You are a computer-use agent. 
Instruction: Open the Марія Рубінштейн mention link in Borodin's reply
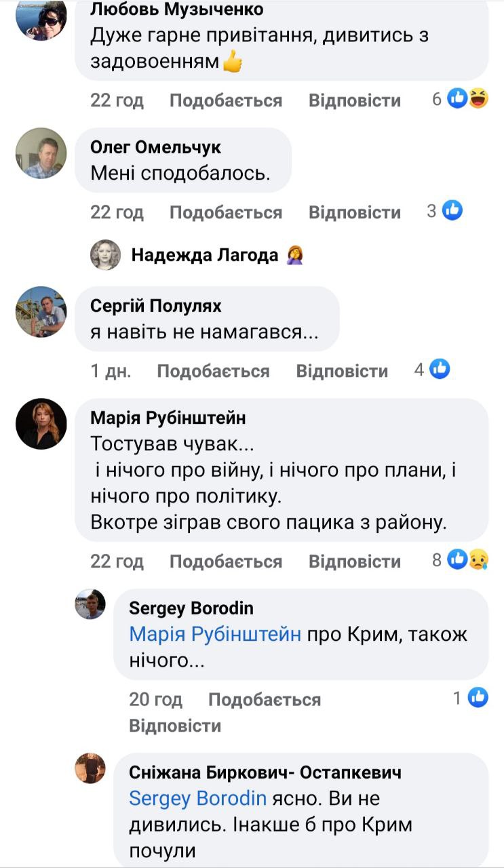click(215, 635)
